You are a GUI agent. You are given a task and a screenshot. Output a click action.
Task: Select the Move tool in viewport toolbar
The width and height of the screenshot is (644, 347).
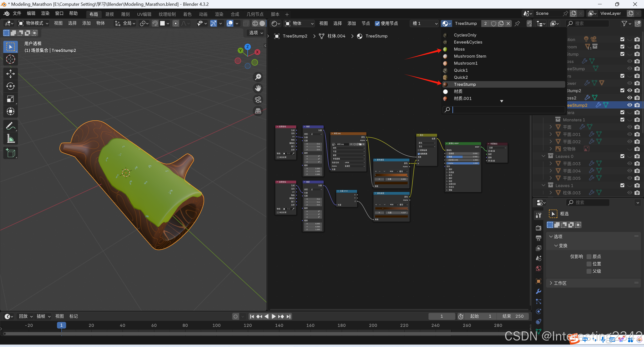pos(10,74)
